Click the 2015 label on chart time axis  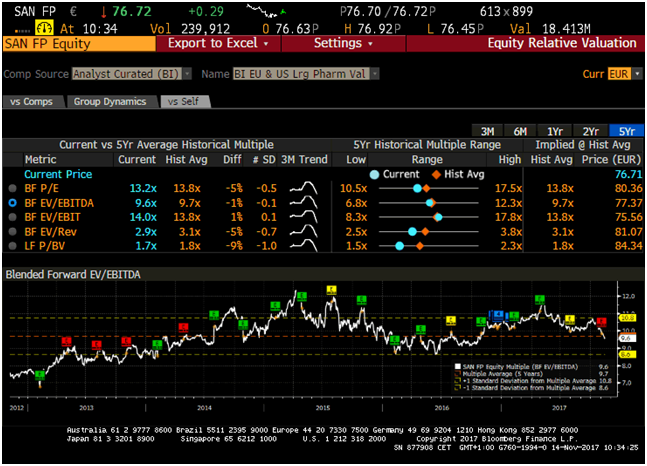(323, 408)
